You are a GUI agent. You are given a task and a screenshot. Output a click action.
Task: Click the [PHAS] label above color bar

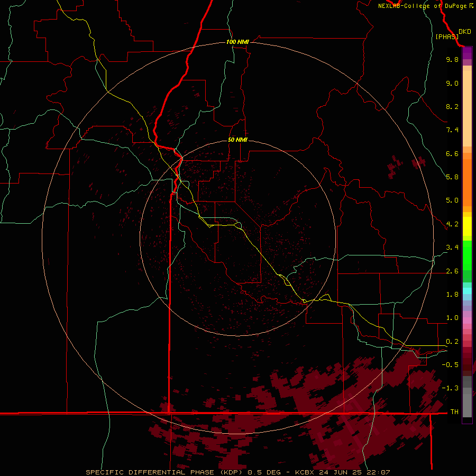[447, 36]
